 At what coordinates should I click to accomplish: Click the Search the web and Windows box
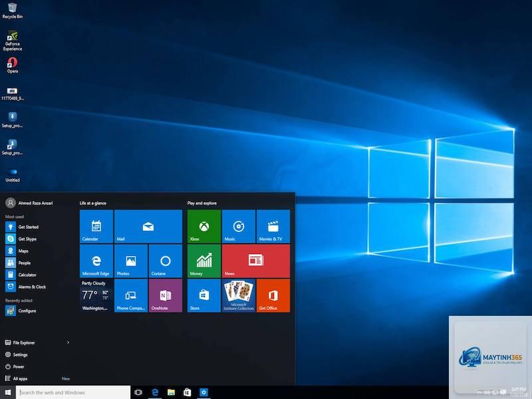tap(73, 392)
